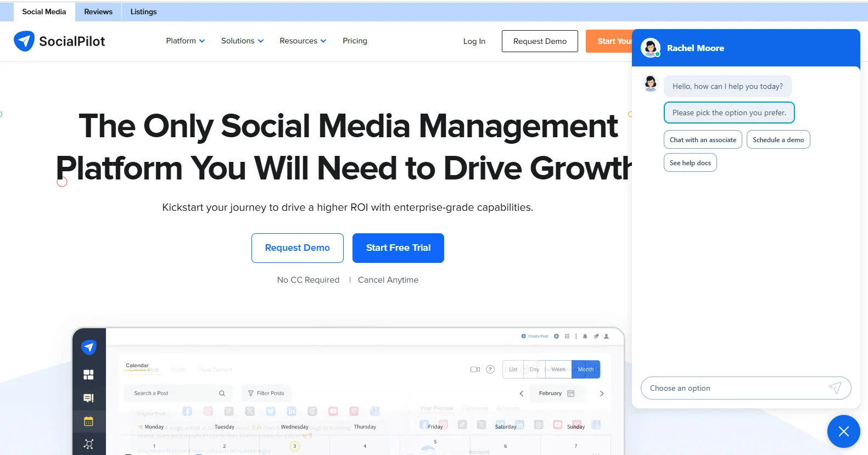Click the send arrow icon in chat

pyautogui.click(x=835, y=388)
